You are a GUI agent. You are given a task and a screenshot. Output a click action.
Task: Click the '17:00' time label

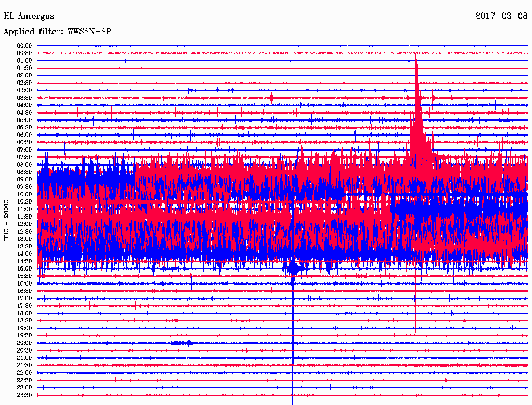click(24, 299)
